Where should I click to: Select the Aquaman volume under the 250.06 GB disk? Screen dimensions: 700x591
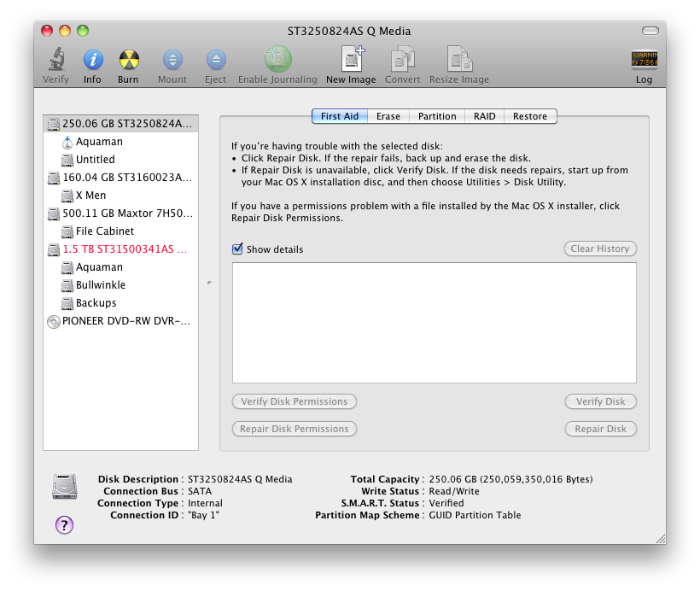pos(121,142)
